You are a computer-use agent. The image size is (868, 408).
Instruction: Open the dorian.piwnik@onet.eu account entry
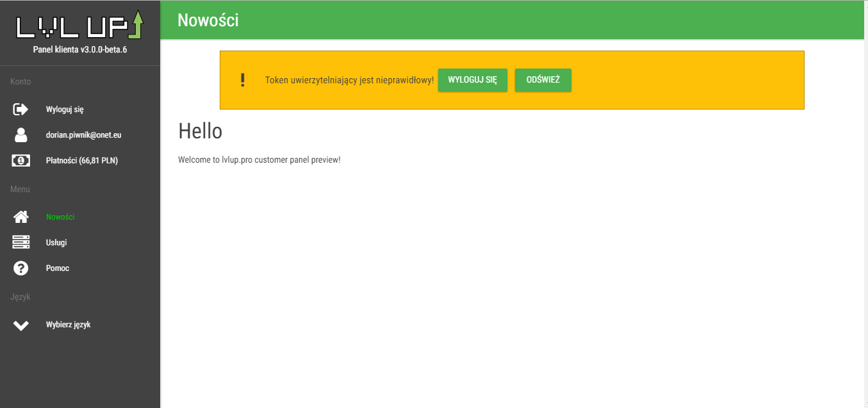tap(83, 135)
